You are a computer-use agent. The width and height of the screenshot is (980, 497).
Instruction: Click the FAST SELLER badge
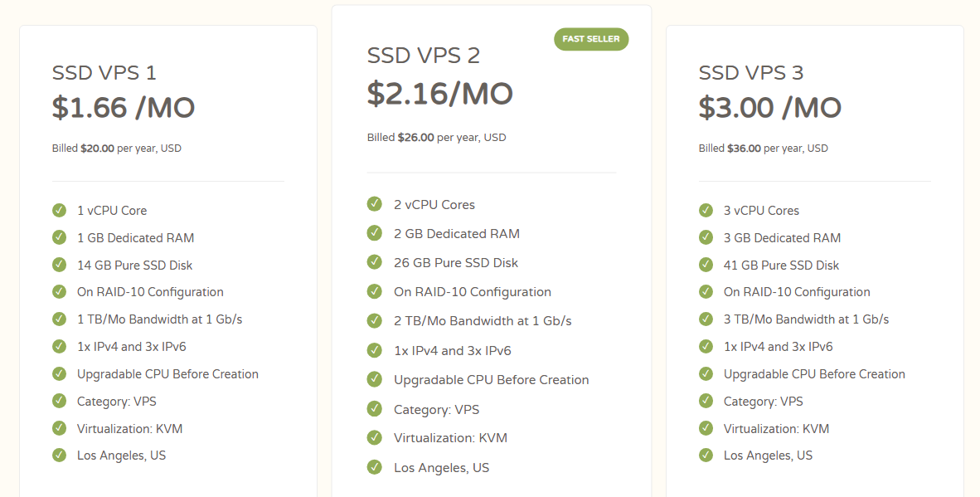click(591, 39)
